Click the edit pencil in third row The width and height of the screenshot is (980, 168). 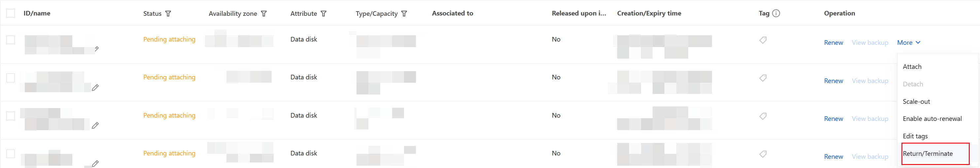(x=95, y=126)
